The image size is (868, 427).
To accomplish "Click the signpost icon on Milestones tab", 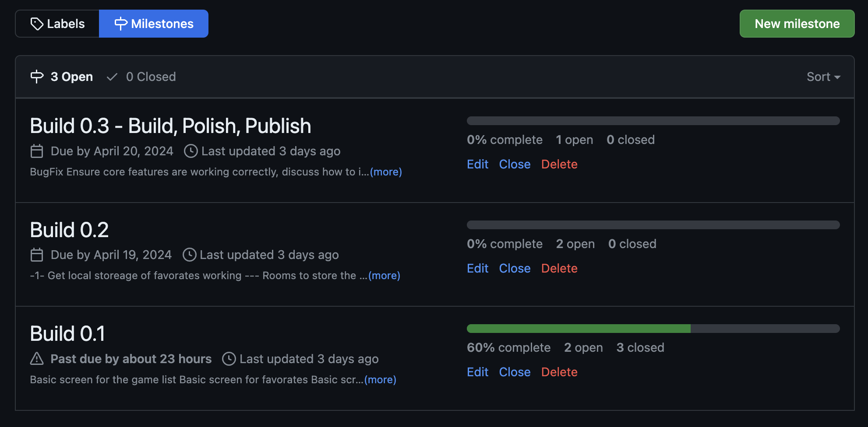I will click(x=121, y=24).
